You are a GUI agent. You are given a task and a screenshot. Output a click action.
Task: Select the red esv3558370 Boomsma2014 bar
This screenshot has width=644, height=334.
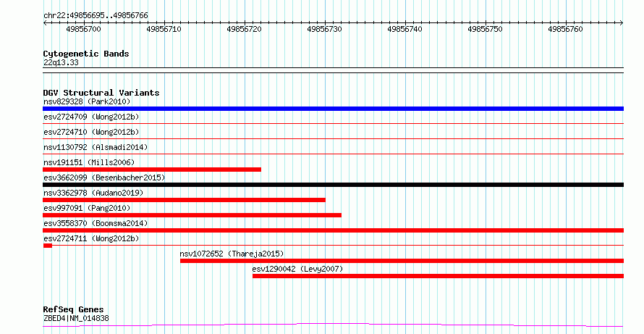coord(333,230)
